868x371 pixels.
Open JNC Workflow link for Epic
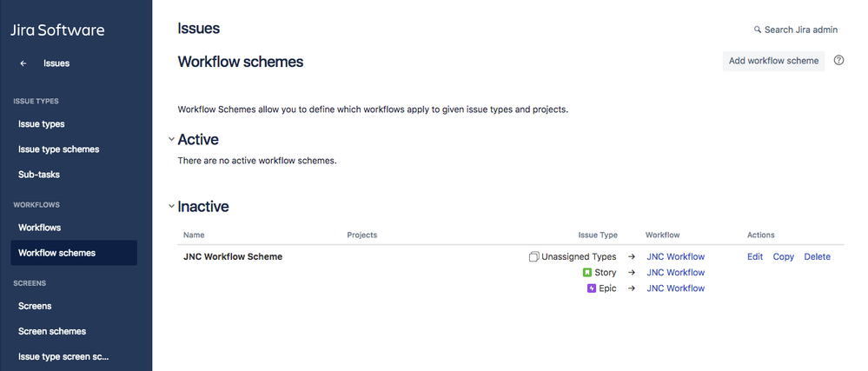675,288
